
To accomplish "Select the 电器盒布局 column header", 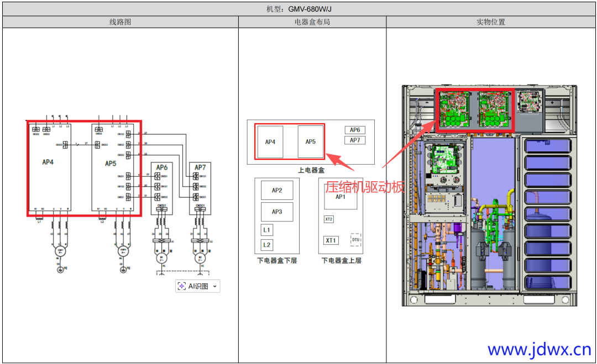I will click(x=311, y=22).
